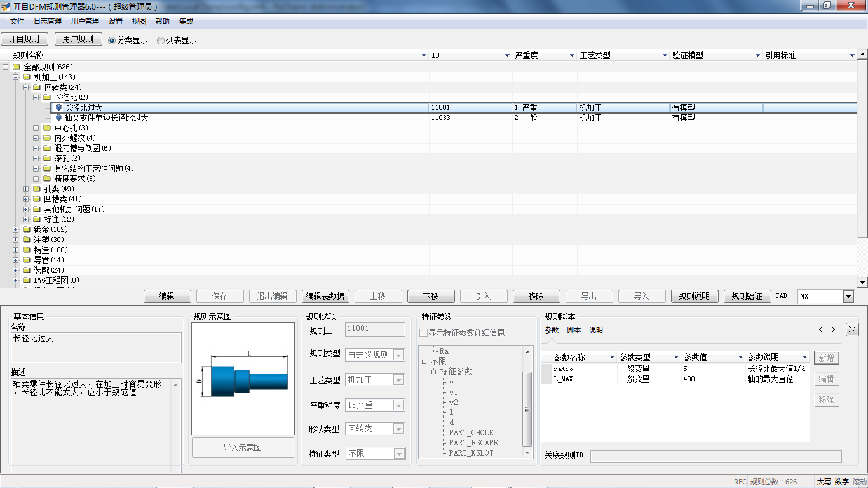868x488 pixels.
Task: Click the blue rule icon beside 轴类零件单边长径比过大
Action: pos(59,118)
